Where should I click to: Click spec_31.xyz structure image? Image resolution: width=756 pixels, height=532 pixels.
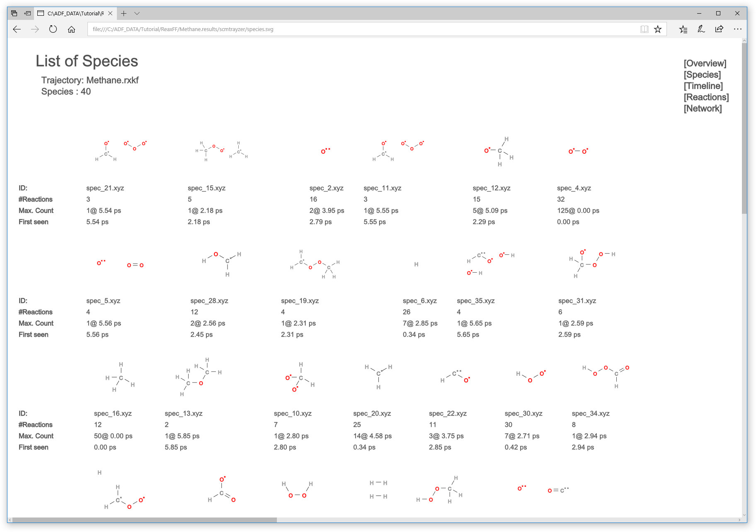[x=592, y=264]
